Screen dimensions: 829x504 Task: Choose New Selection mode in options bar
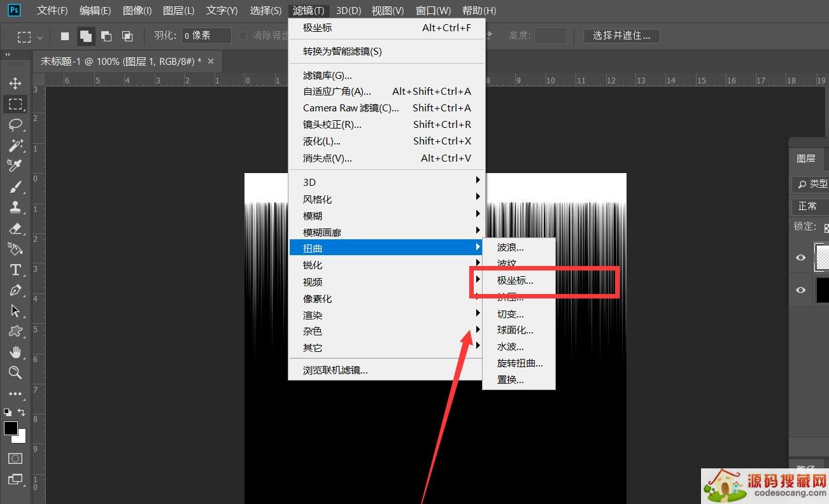[x=65, y=36]
